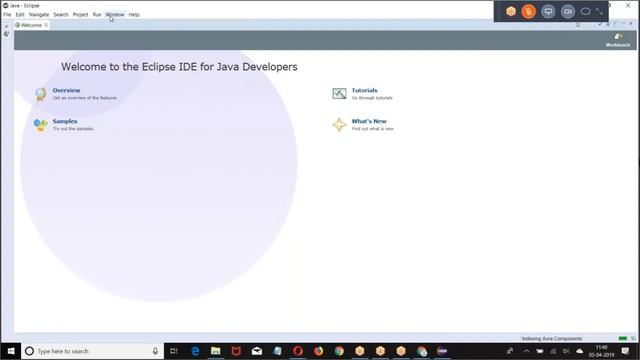Launch Firefox from the taskbar

click(x=318, y=351)
